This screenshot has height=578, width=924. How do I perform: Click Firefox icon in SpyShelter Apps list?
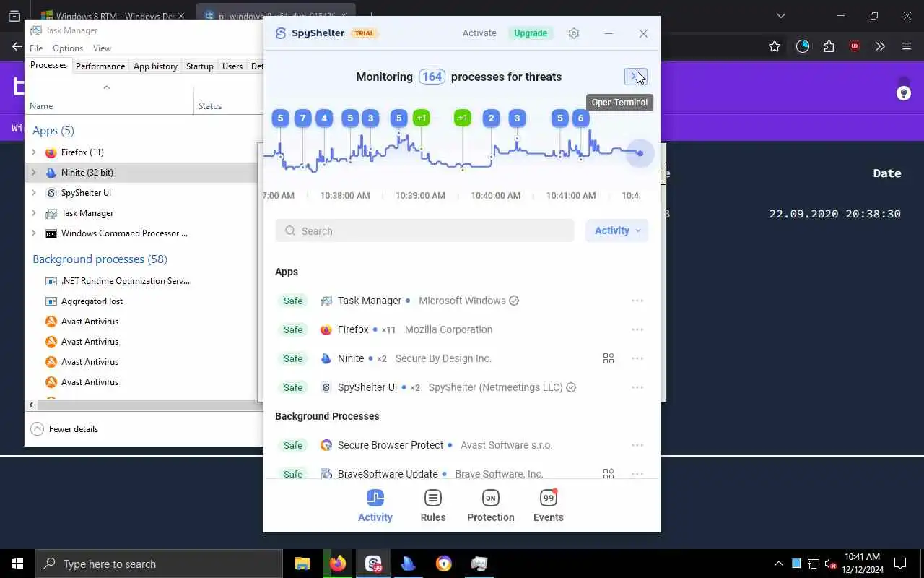326,329
